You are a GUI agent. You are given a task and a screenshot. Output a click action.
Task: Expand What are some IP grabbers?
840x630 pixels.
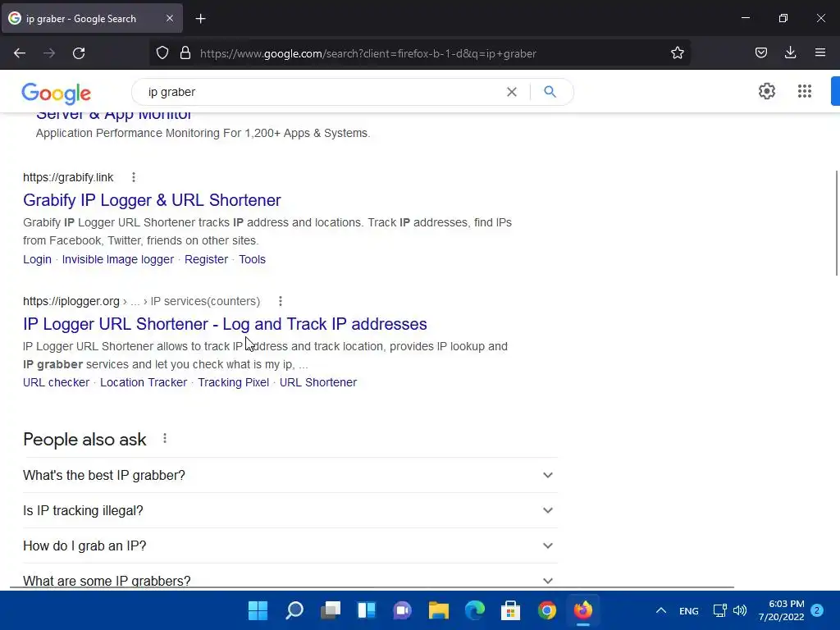click(x=290, y=581)
